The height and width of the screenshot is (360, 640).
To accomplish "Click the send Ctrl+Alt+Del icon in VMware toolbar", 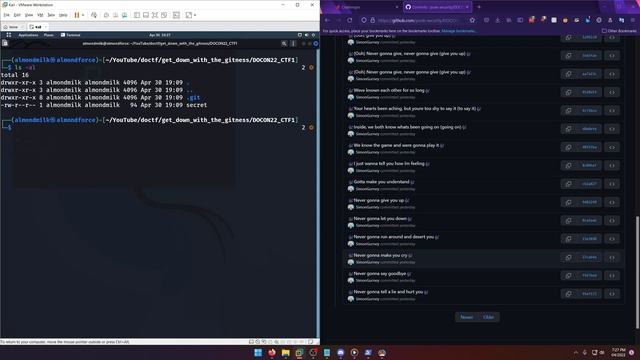I will coord(94,15).
